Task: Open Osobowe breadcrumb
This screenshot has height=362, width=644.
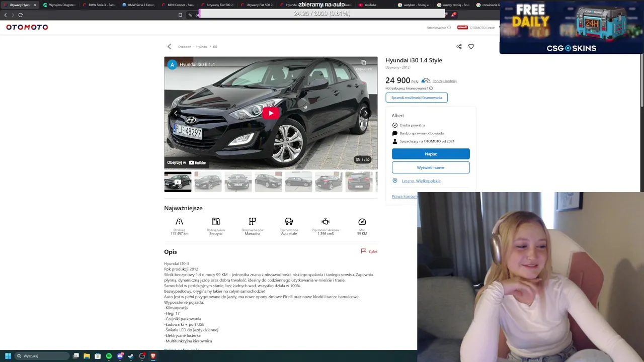Action: [184, 47]
